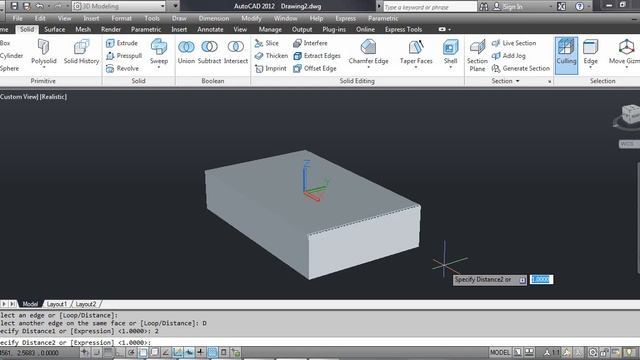
Task: Select Taper Faces tool
Action: 416,51
